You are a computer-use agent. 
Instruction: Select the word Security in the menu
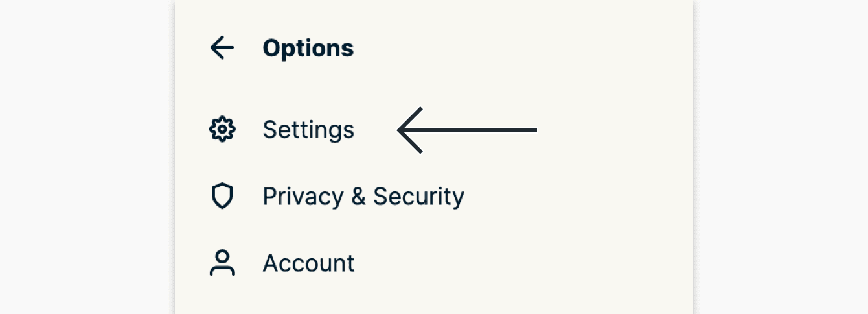[418, 196]
